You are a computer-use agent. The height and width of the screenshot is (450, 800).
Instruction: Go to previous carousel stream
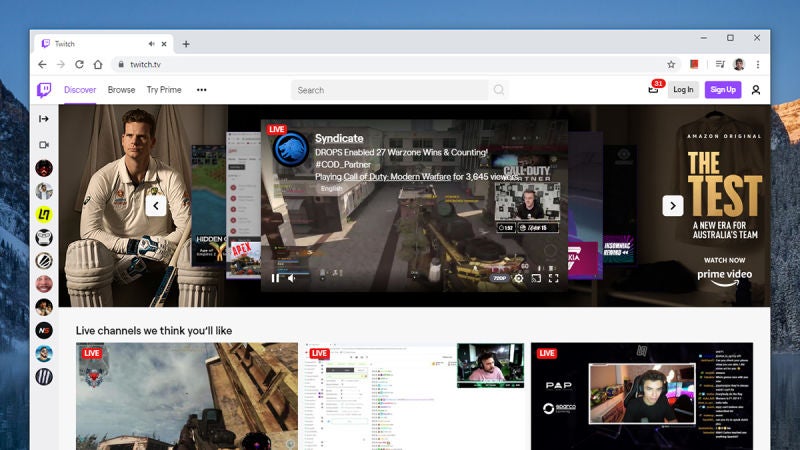(x=156, y=206)
